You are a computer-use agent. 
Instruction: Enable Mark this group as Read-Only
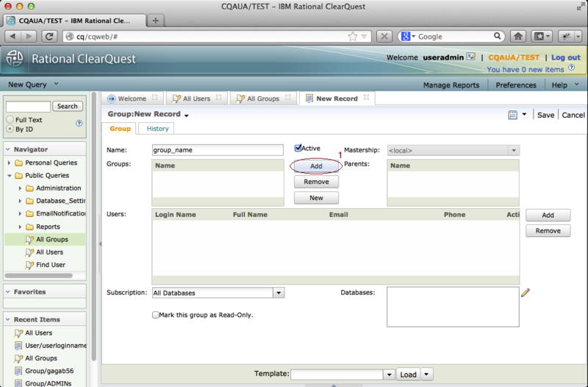tap(156, 315)
